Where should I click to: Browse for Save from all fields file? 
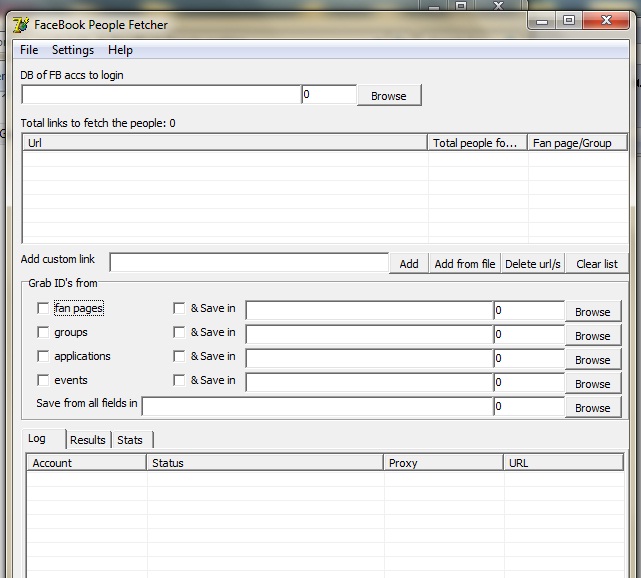click(x=593, y=408)
